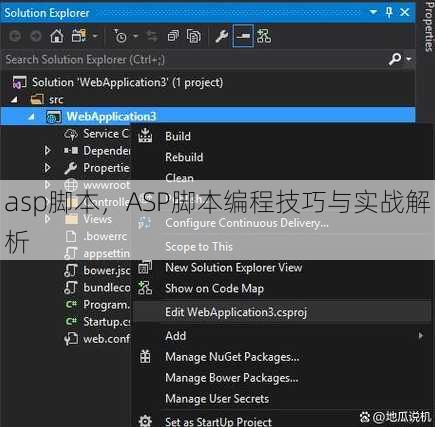Select the web.config file
The image size is (435, 427).
point(106,339)
